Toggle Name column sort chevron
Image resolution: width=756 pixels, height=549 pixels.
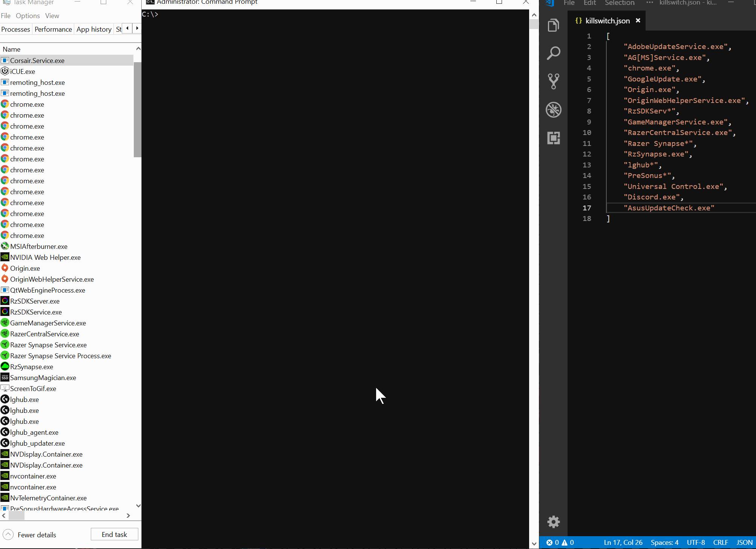tap(138, 49)
